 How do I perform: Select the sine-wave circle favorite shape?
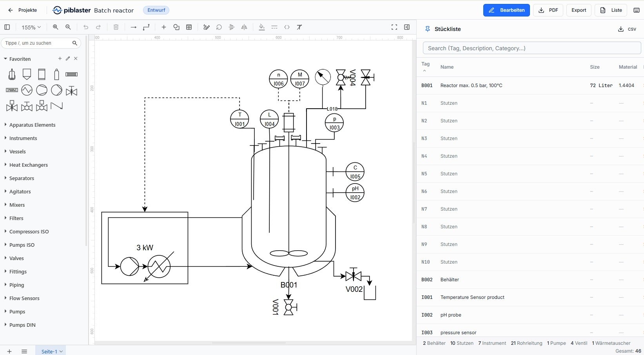[x=27, y=90]
